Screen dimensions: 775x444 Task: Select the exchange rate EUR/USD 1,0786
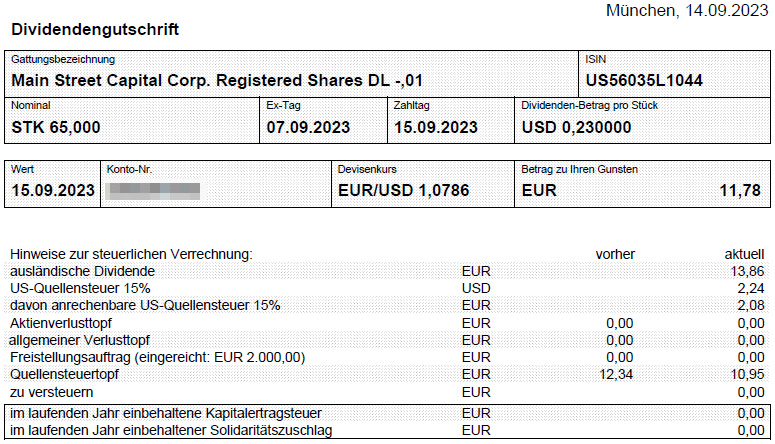pos(404,190)
